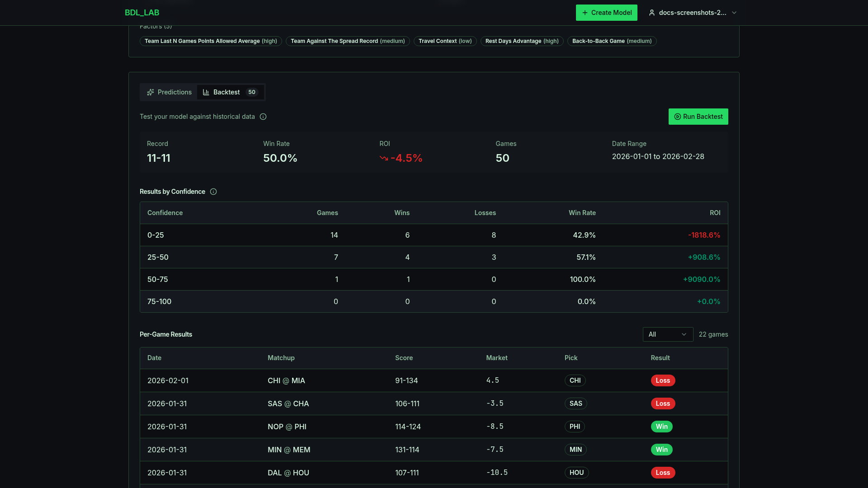The image size is (868, 488).
Task: Click the Win badge for NOP @ PHI
Action: (661, 427)
